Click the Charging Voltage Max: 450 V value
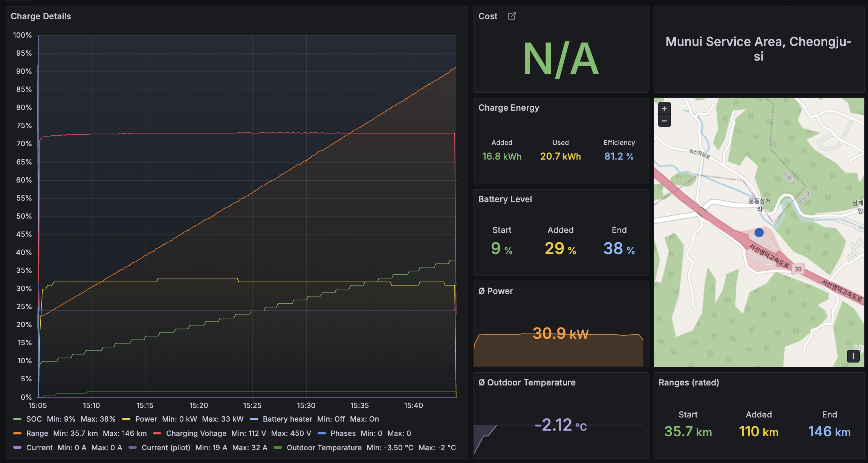 pyautogui.click(x=291, y=433)
